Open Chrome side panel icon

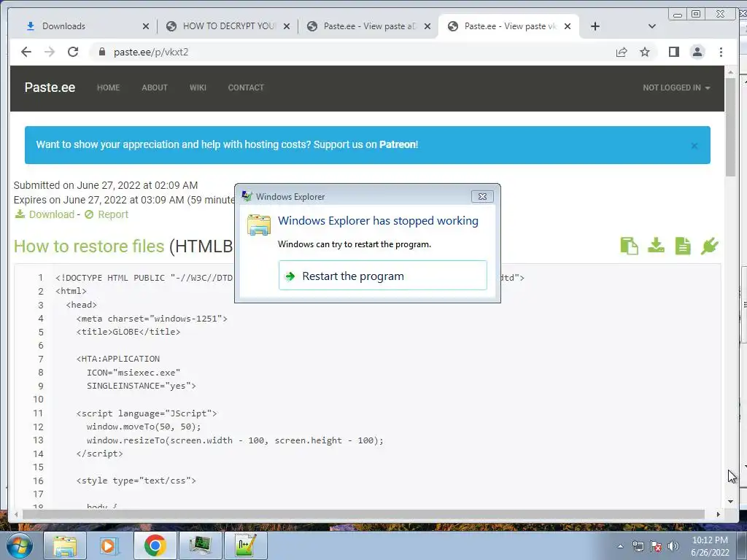[x=673, y=52]
